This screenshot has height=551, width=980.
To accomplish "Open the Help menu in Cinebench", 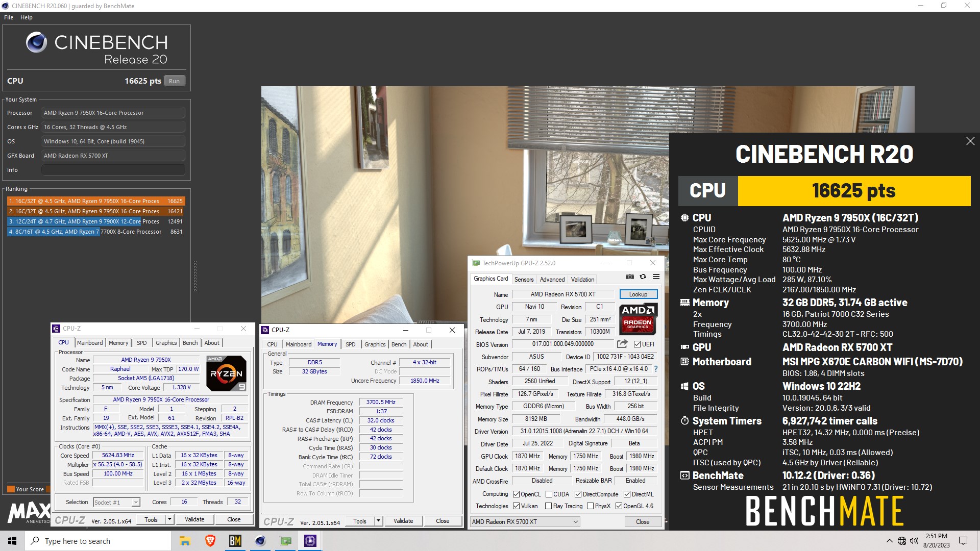I will click(x=27, y=17).
